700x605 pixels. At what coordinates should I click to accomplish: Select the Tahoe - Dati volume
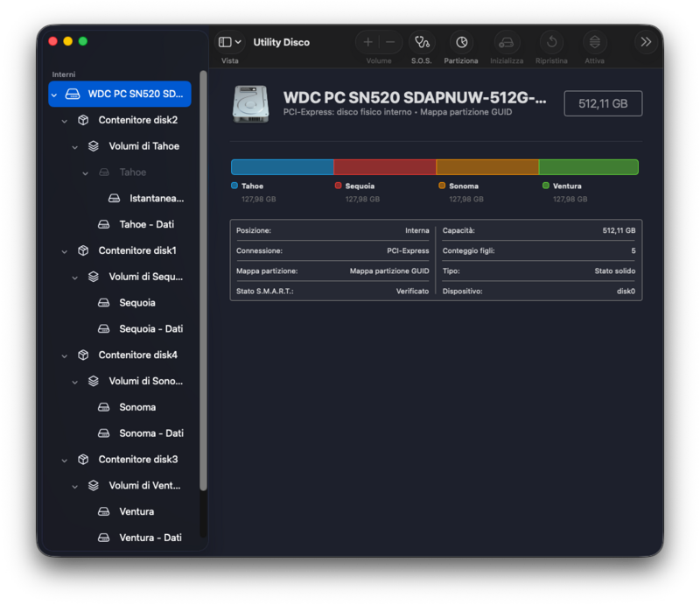[x=146, y=225]
